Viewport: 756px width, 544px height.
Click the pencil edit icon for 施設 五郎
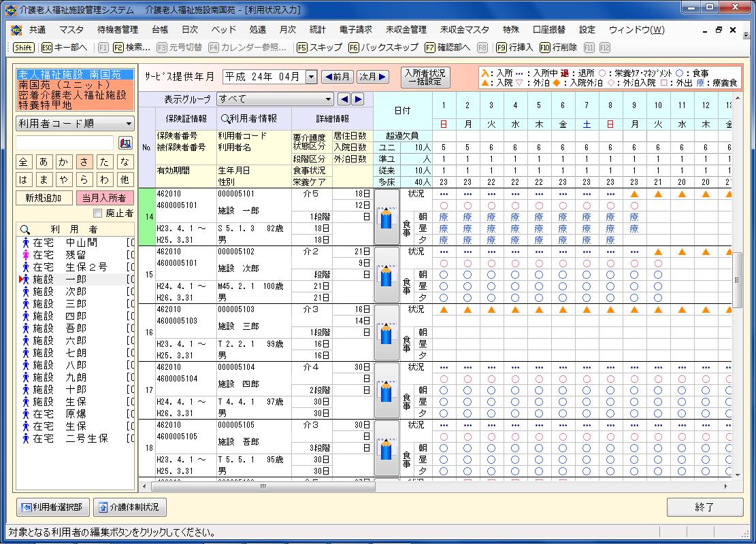(387, 449)
